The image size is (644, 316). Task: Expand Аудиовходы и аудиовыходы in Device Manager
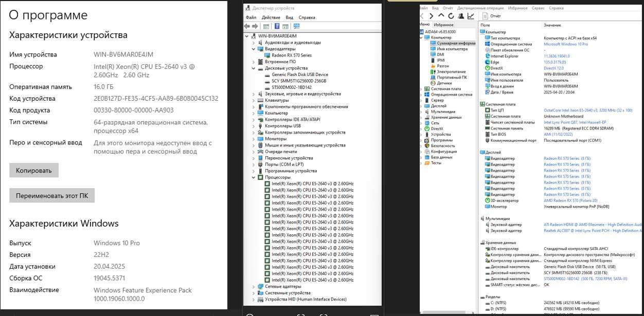coord(254,42)
